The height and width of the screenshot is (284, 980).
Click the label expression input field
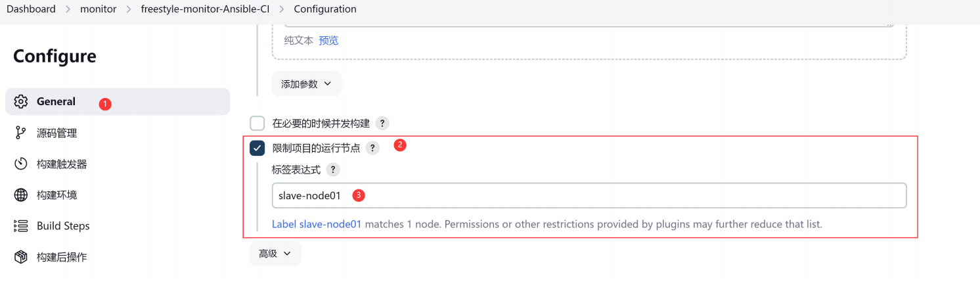589,195
